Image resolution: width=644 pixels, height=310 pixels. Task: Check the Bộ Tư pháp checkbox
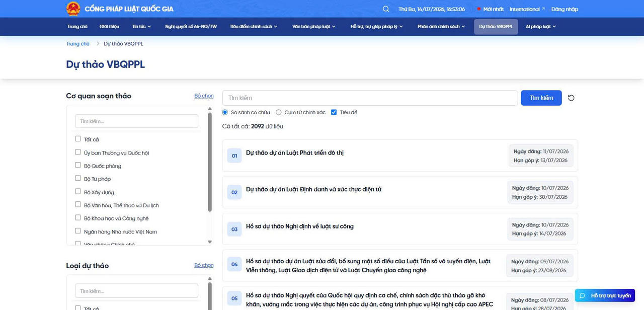pyautogui.click(x=78, y=178)
